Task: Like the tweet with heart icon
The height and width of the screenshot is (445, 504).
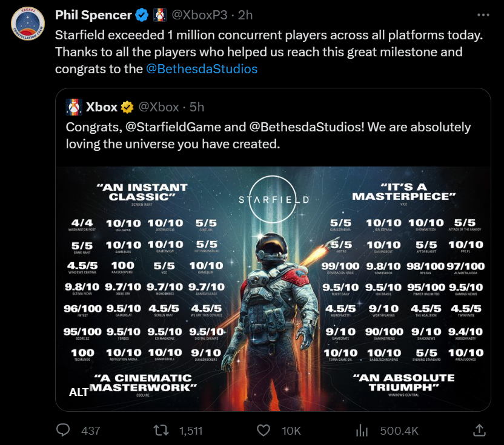Action: [x=264, y=430]
